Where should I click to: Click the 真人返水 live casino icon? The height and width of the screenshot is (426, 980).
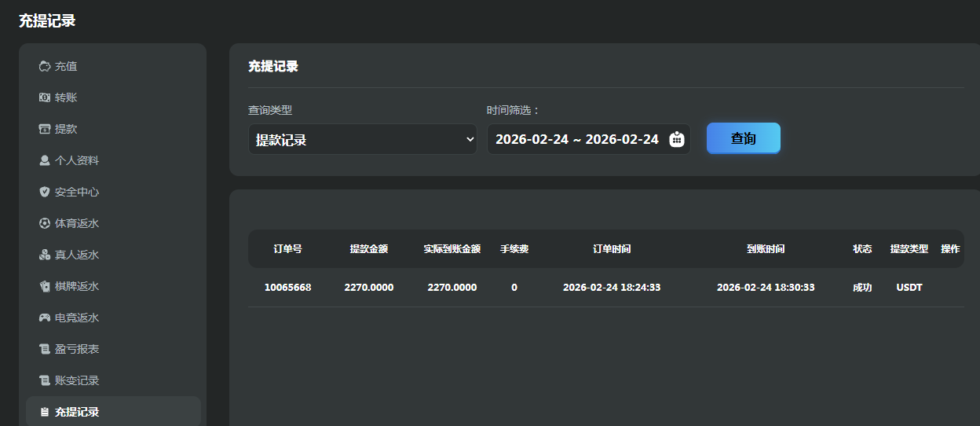point(45,255)
